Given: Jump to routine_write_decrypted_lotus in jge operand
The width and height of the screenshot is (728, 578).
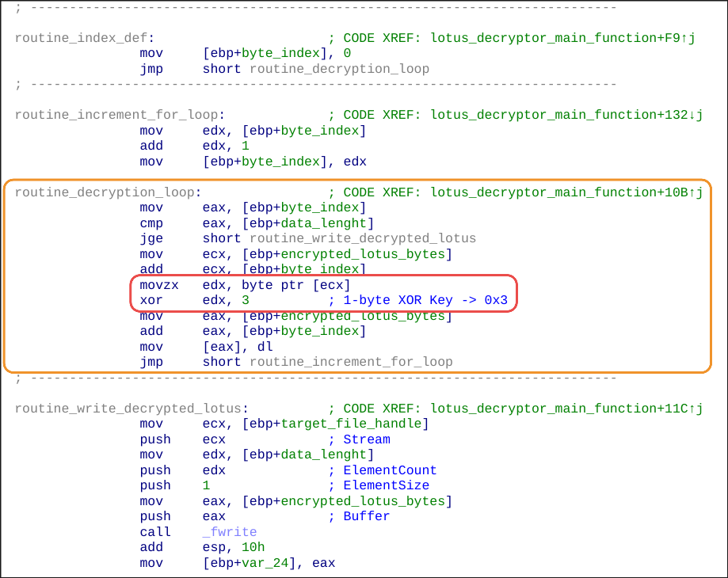Looking at the screenshot, I should 363,238.
